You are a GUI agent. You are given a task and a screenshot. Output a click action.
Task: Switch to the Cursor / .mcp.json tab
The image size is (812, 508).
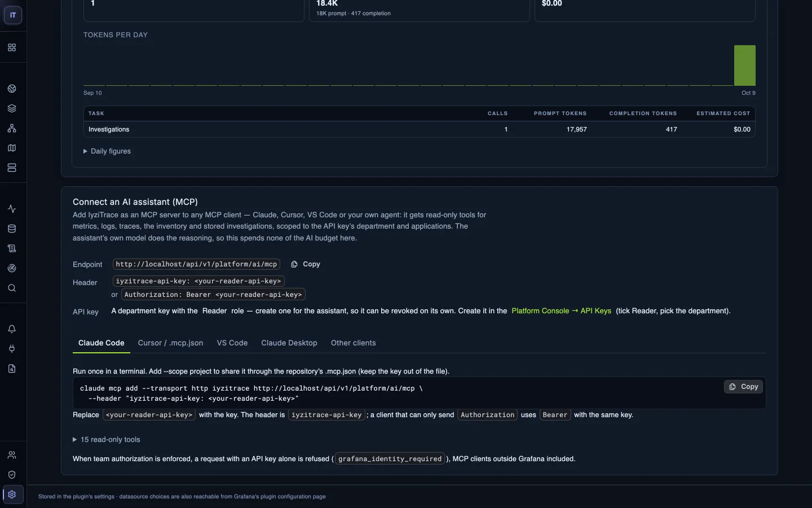click(170, 343)
